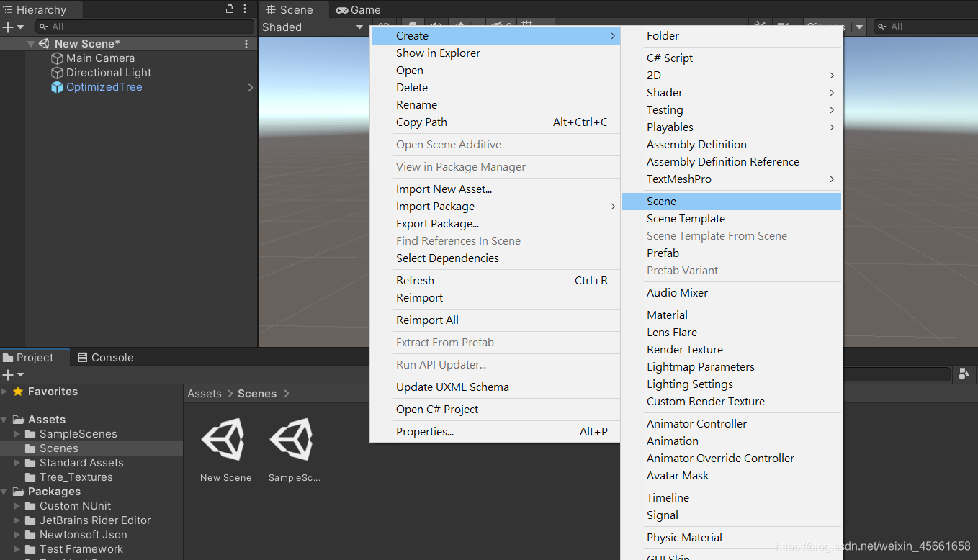Open OptimizedTree prefab via its chevron

click(251, 87)
